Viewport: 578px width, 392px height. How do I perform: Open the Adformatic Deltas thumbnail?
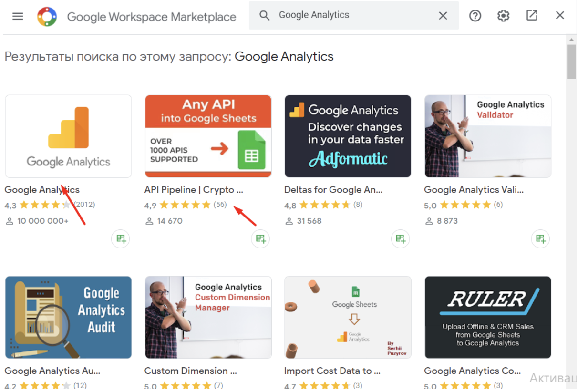pos(348,136)
